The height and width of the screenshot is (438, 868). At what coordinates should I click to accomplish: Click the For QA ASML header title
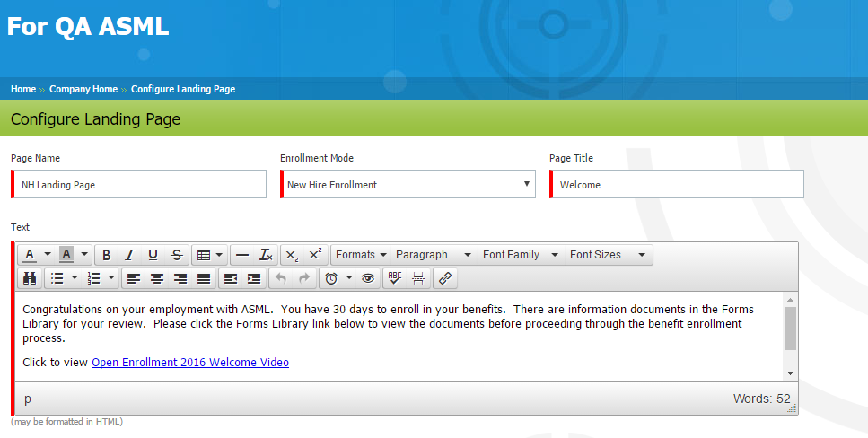(x=88, y=27)
